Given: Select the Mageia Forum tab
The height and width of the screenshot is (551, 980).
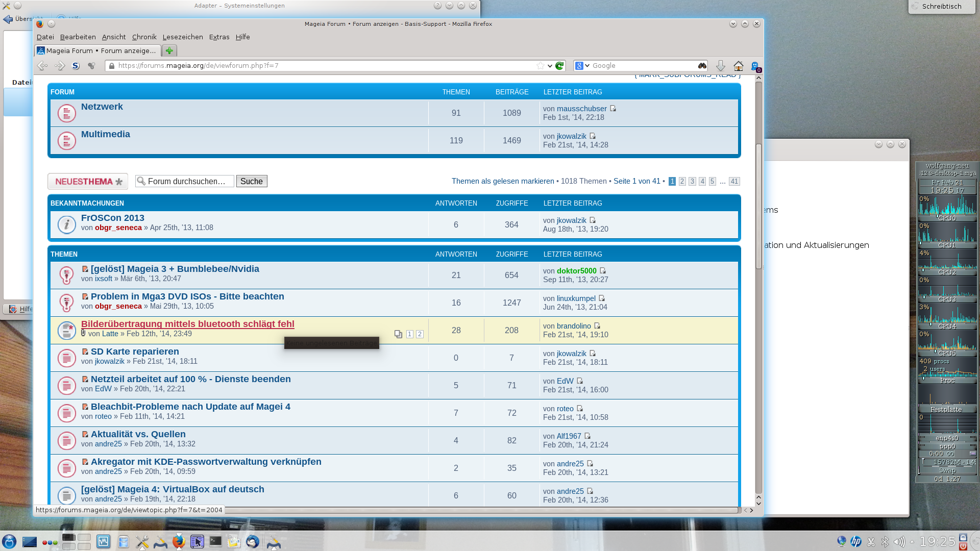Looking at the screenshot, I should 97,51.
